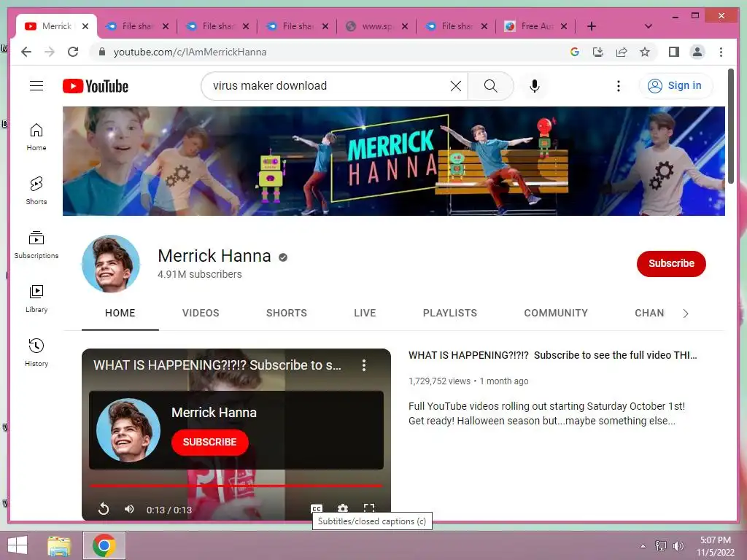The width and height of the screenshot is (747, 560).
Task: Open the YouTube guide hamburger menu
Action: click(x=36, y=86)
